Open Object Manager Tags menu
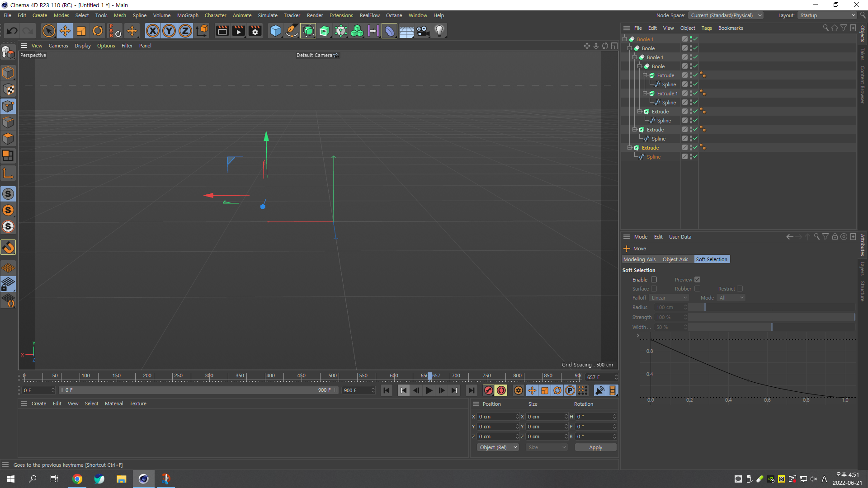 point(707,28)
